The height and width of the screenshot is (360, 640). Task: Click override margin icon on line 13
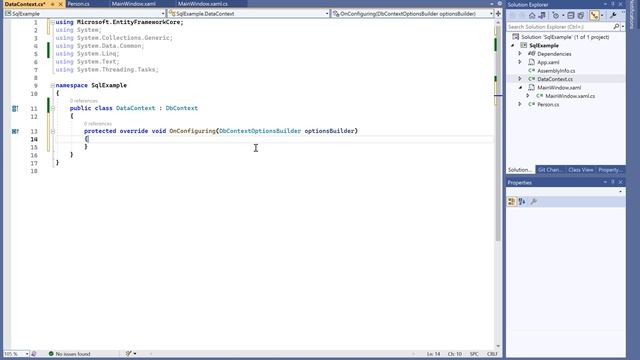coord(15,131)
